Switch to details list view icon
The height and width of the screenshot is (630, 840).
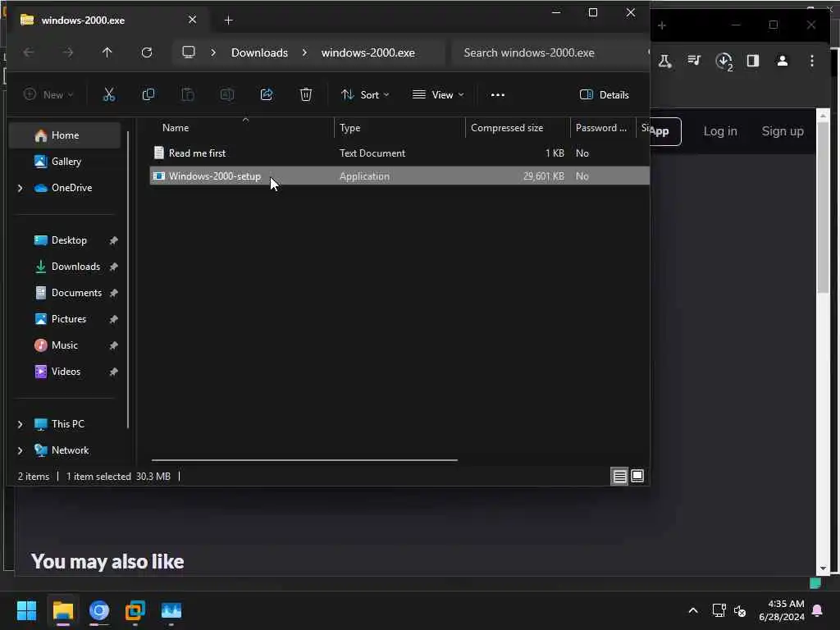[x=620, y=477]
